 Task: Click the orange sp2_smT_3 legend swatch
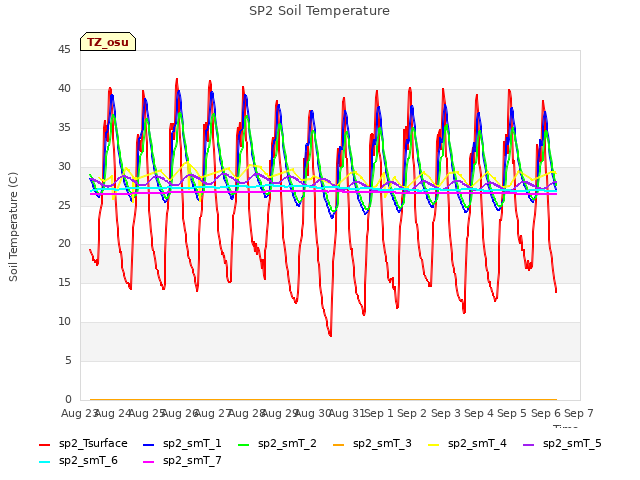tap(338, 444)
